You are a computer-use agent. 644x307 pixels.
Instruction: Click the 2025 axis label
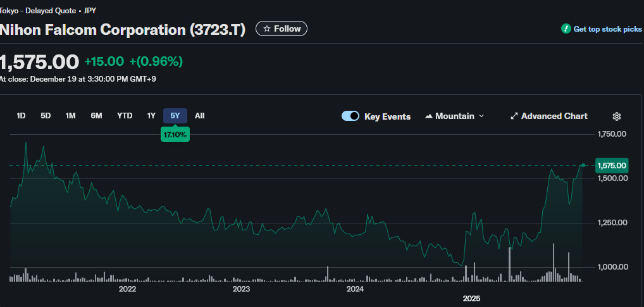(x=471, y=298)
